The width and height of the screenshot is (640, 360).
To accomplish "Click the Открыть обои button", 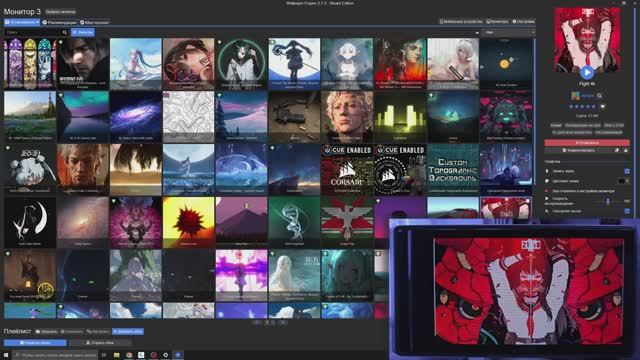I will 100,343.
